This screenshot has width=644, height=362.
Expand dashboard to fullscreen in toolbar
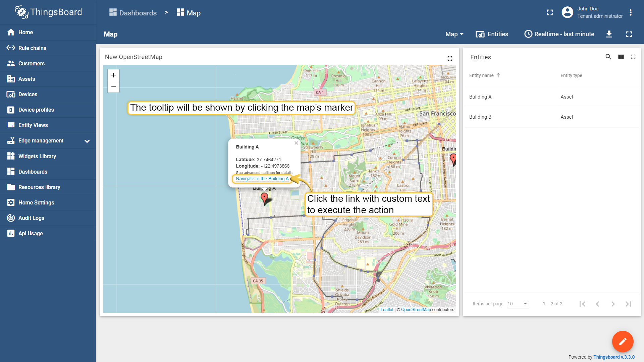(629, 34)
